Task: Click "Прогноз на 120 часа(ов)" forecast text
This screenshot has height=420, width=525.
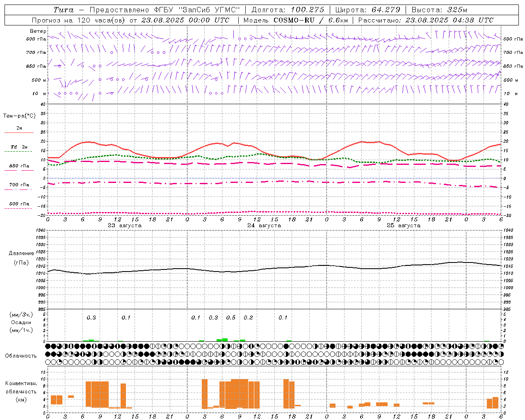Action: click(79, 20)
